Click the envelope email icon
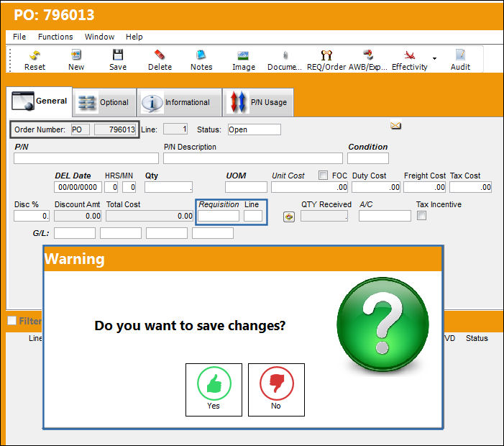 coord(395,125)
